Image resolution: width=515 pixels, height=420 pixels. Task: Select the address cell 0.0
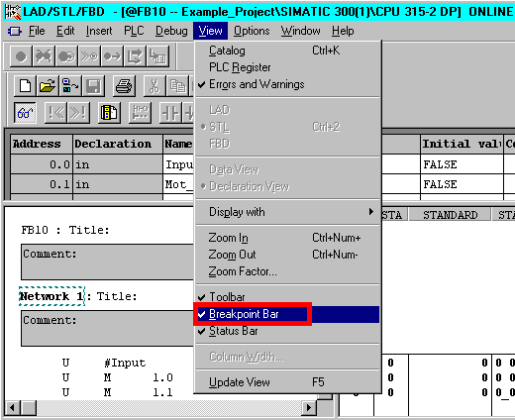pyautogui.click(x=42, y=164)
